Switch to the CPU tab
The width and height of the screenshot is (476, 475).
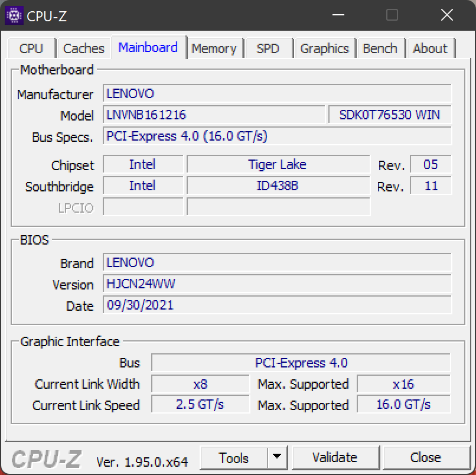coord(31,48)
